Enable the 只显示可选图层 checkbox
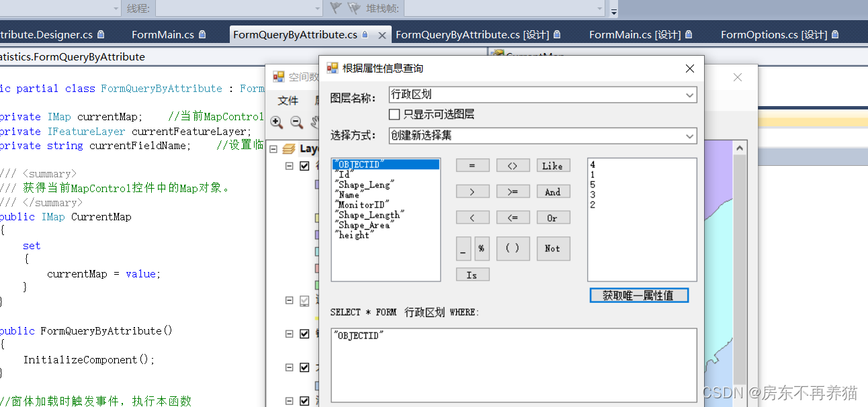This screenshot has width=868, height=407. (395, 114)
